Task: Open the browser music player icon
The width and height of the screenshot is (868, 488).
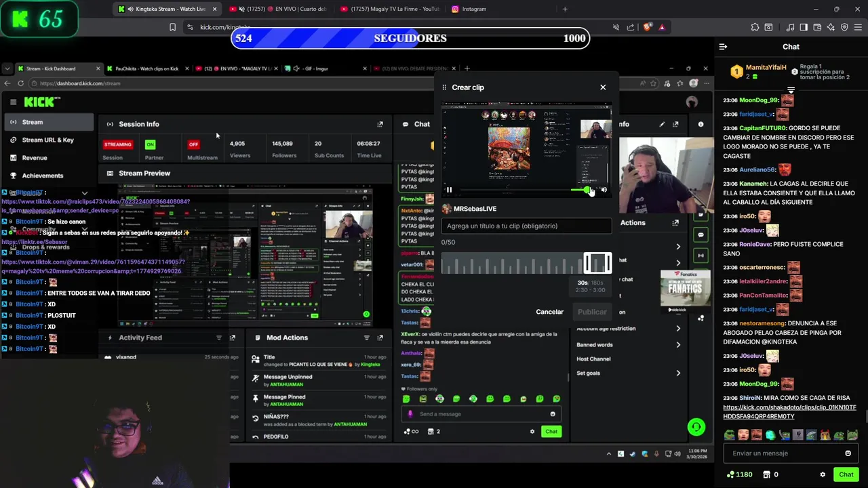Action: pyautogui.click(x=791, y=27)
